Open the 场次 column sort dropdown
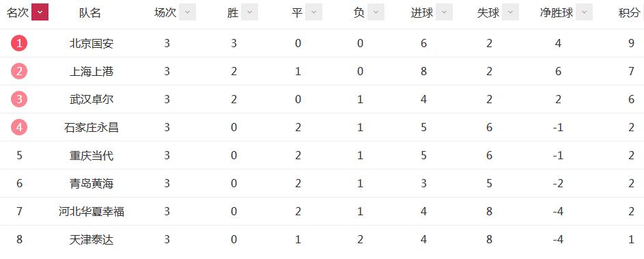This screenshot has height=259, width=644. [x=187, y=12]
